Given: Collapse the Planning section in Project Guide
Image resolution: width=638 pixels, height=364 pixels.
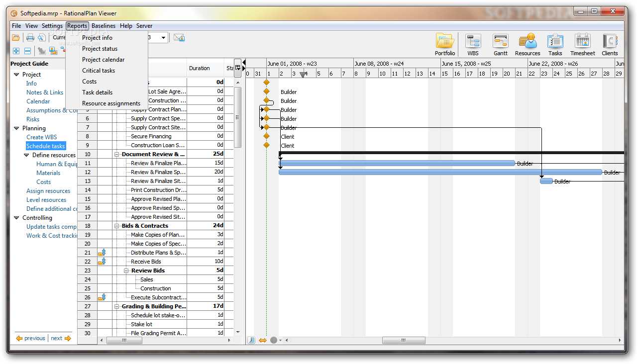Looking at the screenshot, I should coord(16,128).
